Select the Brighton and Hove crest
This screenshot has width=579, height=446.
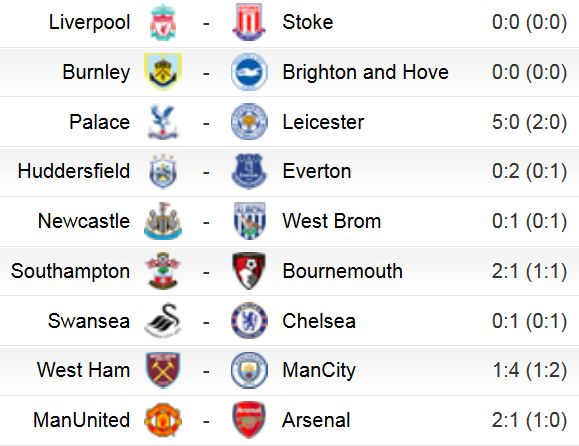pos(249,72)
